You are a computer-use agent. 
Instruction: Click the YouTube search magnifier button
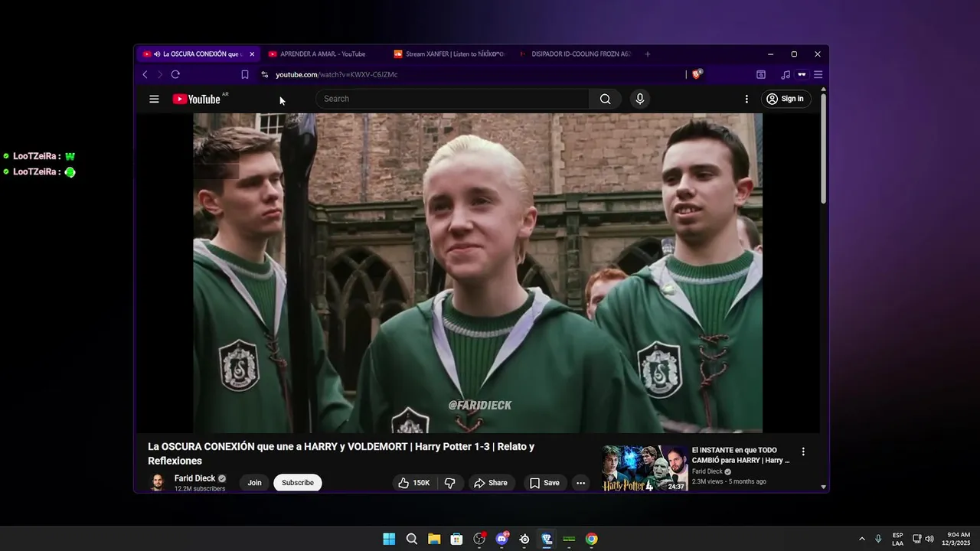point(606,99)
